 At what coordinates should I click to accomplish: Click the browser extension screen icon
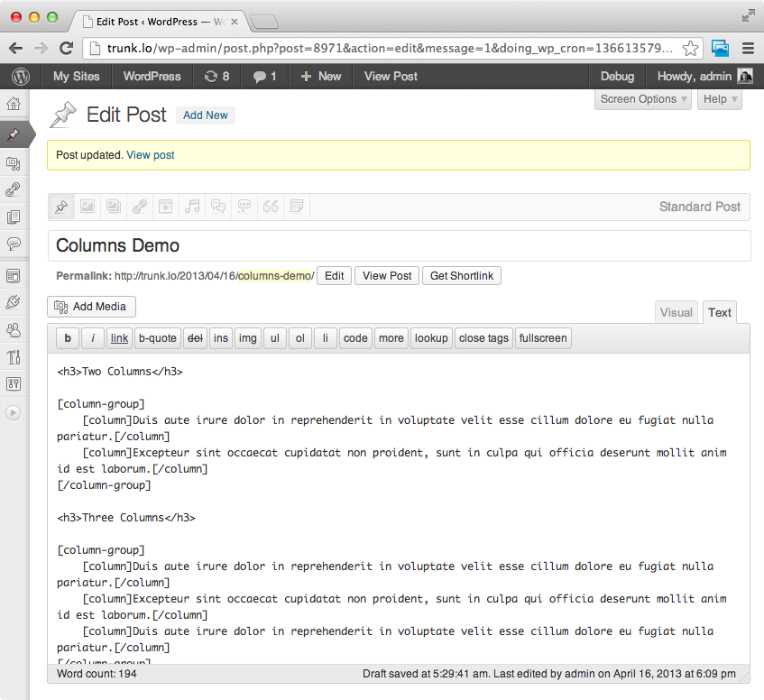(x=720, y=48)
